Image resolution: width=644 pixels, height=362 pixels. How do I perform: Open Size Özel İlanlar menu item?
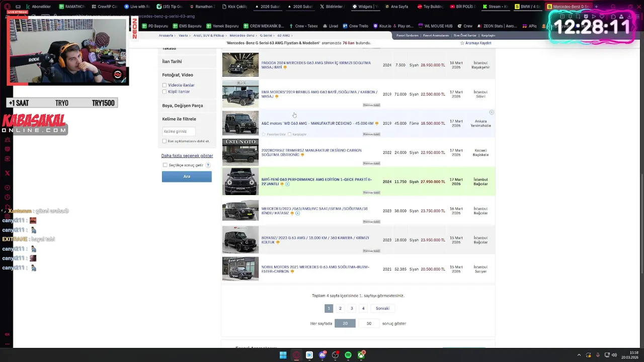tap(465, 36)
